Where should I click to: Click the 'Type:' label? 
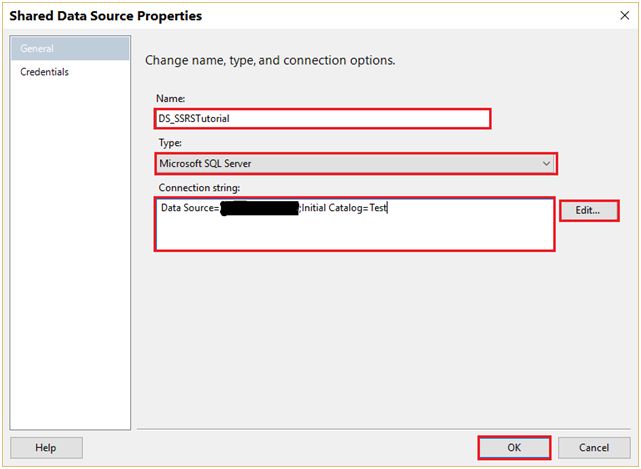pyautogui.click(x=170, y=143)
